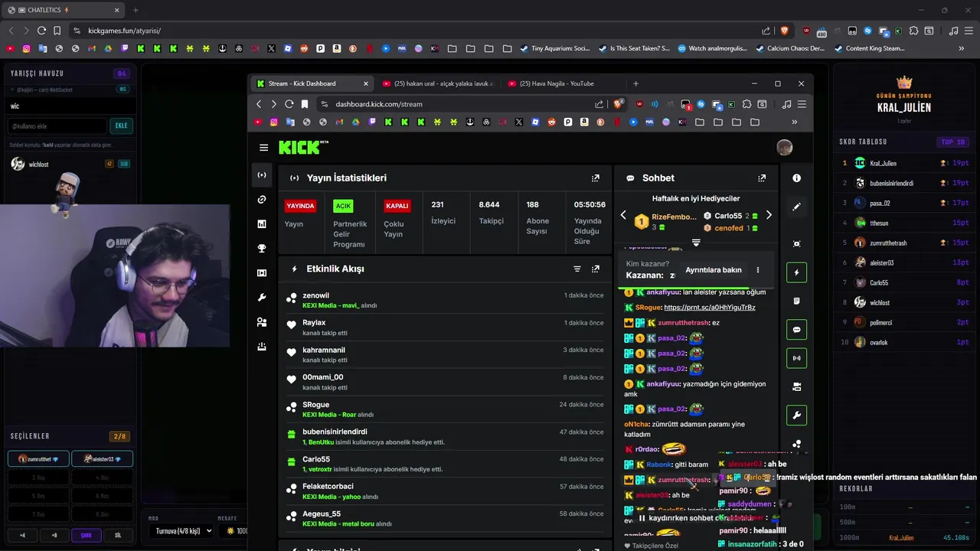
Task: Click the SİL delete button
Action: click(x=118, y=535)
